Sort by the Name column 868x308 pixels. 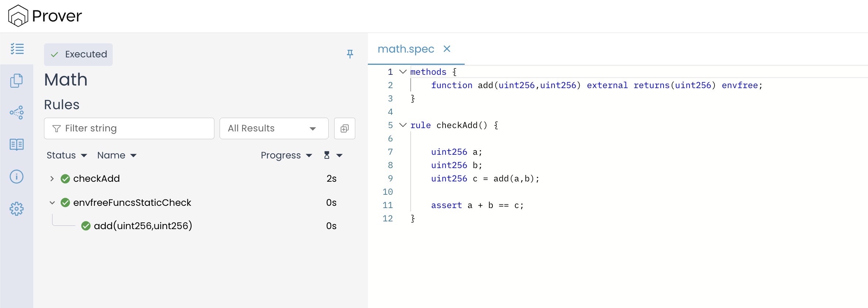click(x=117, y=155)
